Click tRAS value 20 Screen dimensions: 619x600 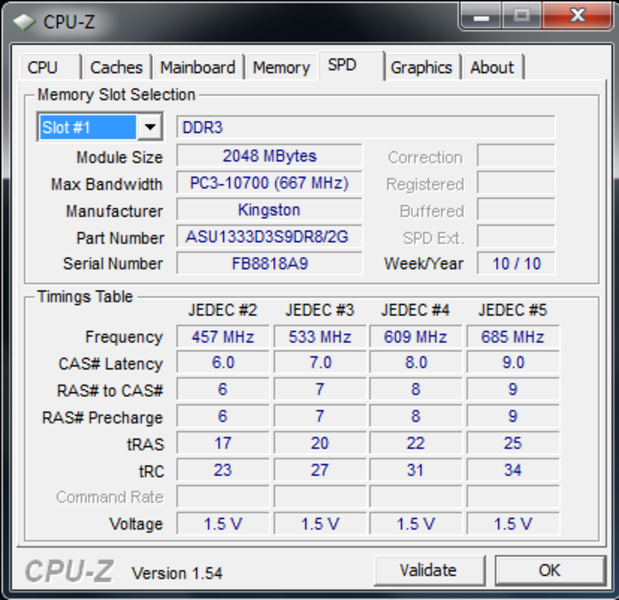(320, 443)
